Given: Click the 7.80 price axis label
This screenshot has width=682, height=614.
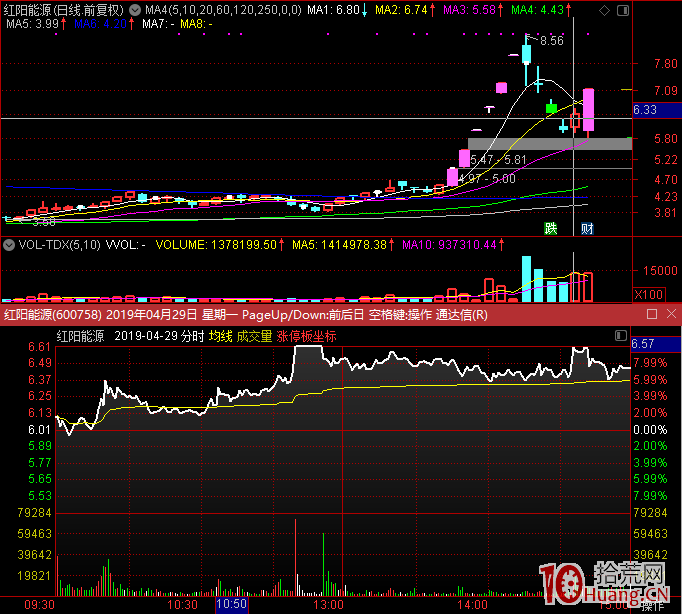Looking at the screenshot, I should click(666, 64).
